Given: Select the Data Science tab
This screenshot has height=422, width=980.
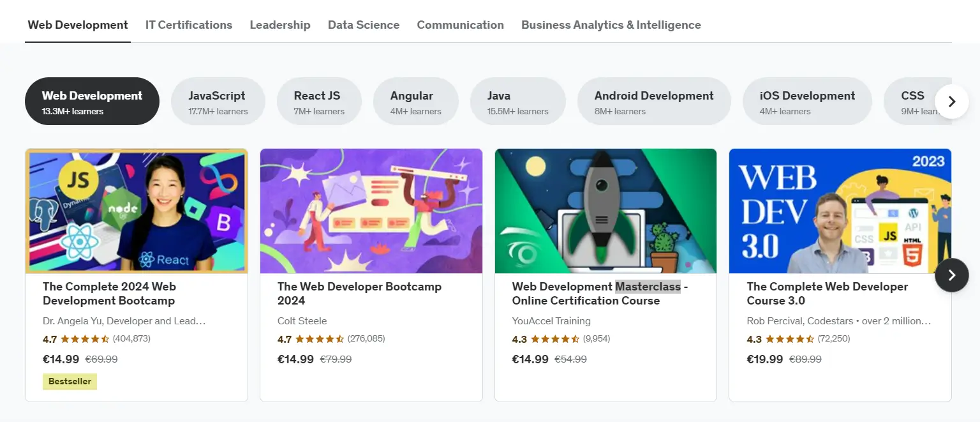Looking at the screenshot, I should pyautogui.click(x=364, y=25).
